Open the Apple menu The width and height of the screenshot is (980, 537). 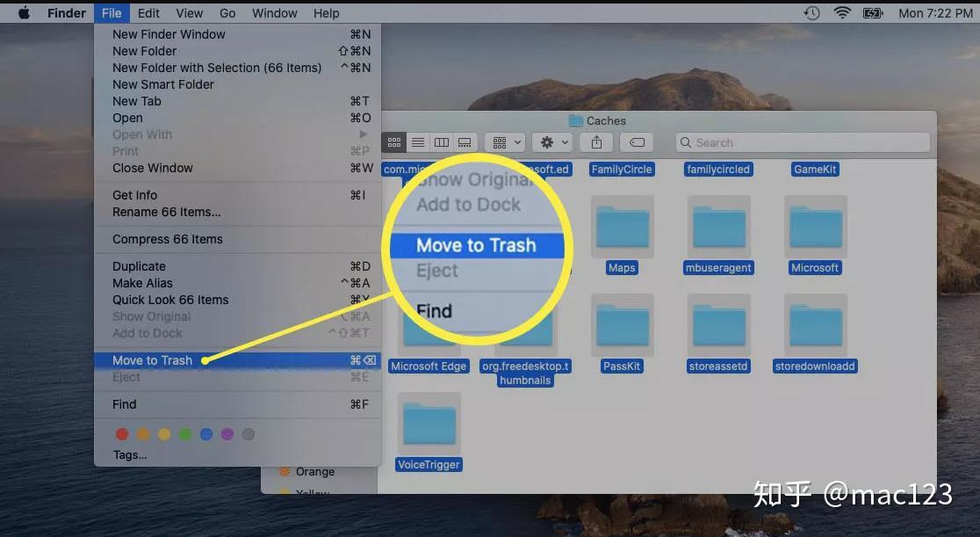(x=24, y=12)
